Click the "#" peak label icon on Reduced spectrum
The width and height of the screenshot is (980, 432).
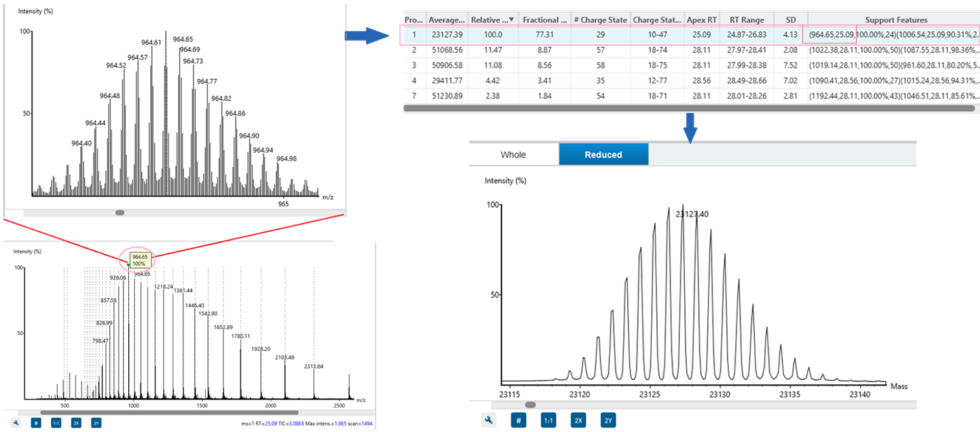517,420
